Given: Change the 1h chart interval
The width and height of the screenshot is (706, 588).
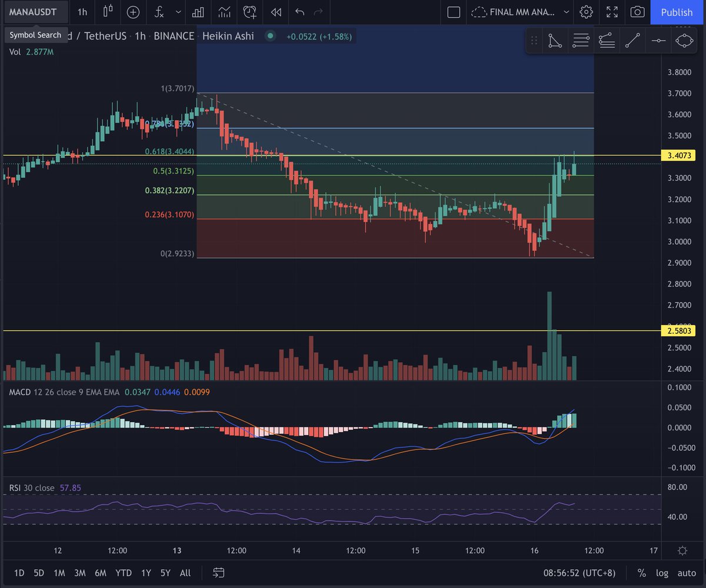Looking at the screenshot, I should [x=82, y=12].
